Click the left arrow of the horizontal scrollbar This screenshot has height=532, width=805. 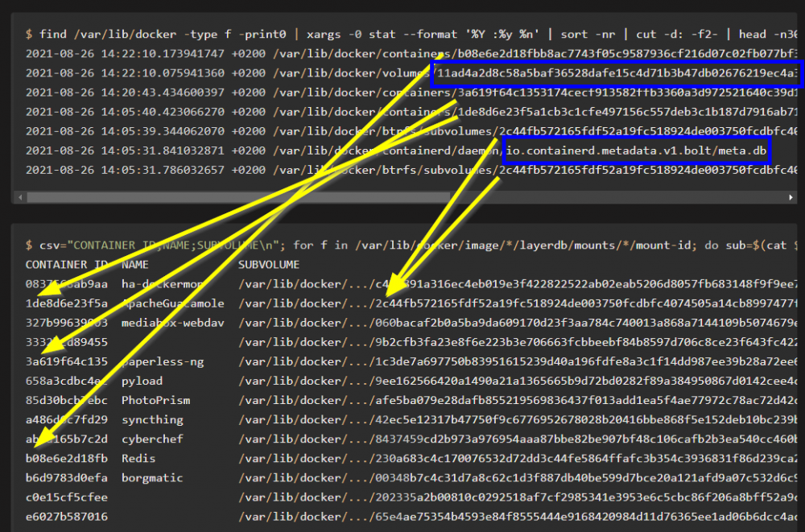coord(20,197)
